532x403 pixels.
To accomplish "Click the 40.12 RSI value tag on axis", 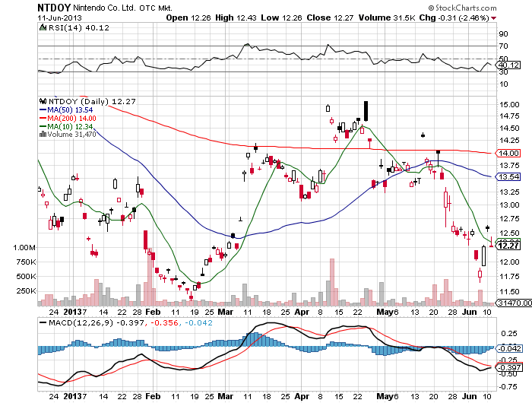I will (508, 65).
